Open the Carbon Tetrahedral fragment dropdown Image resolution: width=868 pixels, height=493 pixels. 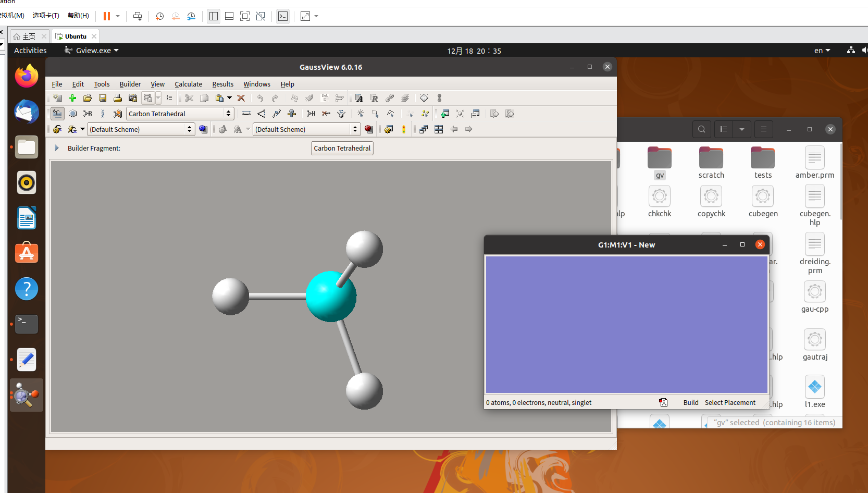(x=228, y=114)
